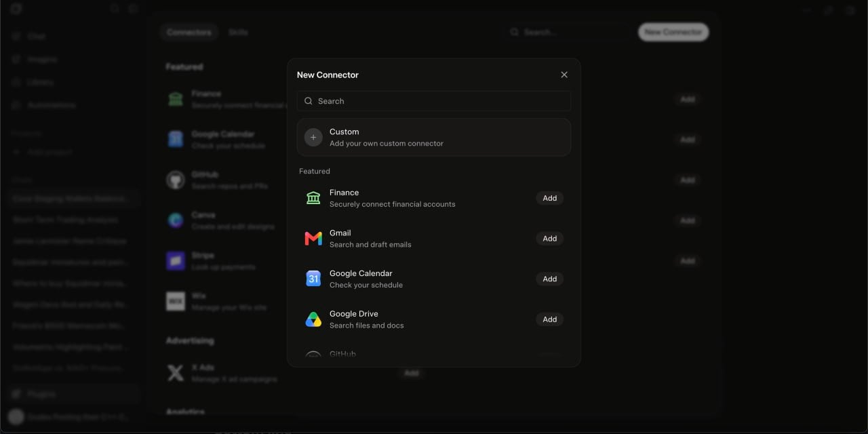The image size is (868, 434).
Task: Add the Google Drive connector
Action: tap(550, 319)
